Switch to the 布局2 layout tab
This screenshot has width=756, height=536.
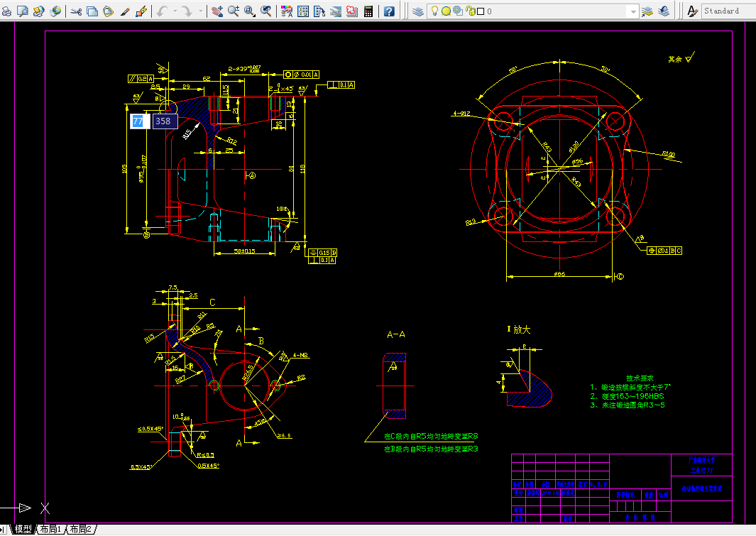(x=81, y=529)
